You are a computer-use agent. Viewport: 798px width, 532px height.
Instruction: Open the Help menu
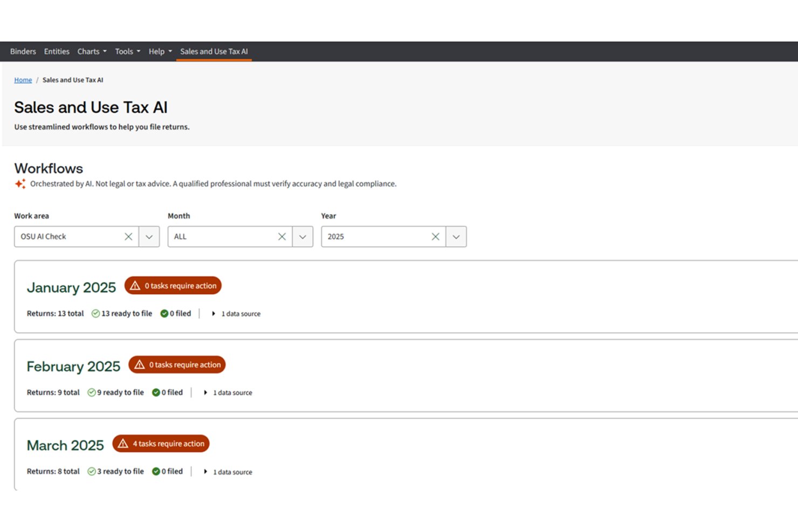(x=160, y=52)
